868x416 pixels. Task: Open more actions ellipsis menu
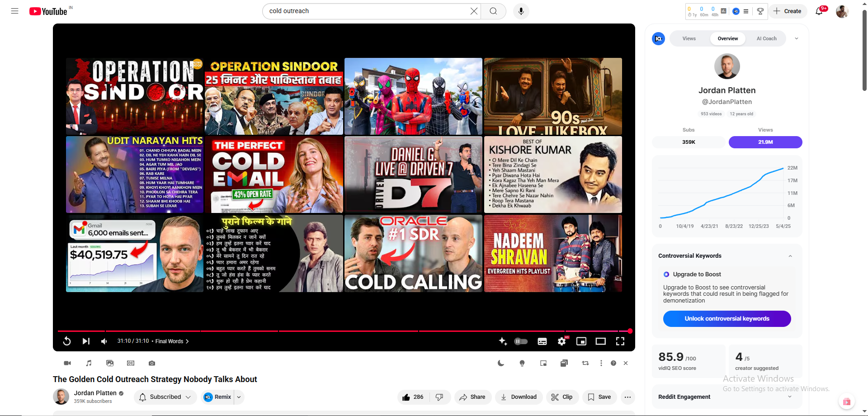tap(627, 397)
